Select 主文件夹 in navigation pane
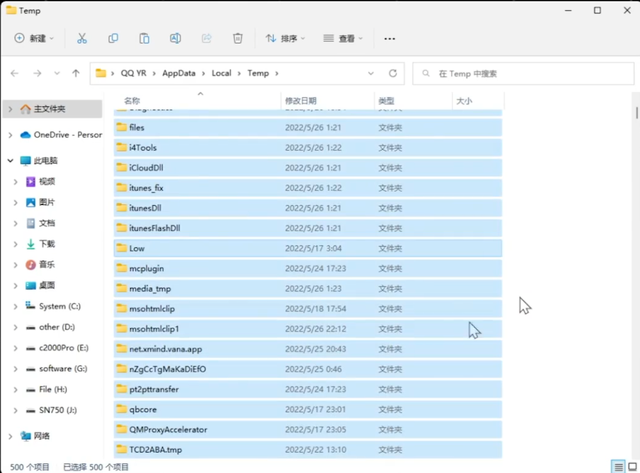640x473 pixels. click(49, 109)
